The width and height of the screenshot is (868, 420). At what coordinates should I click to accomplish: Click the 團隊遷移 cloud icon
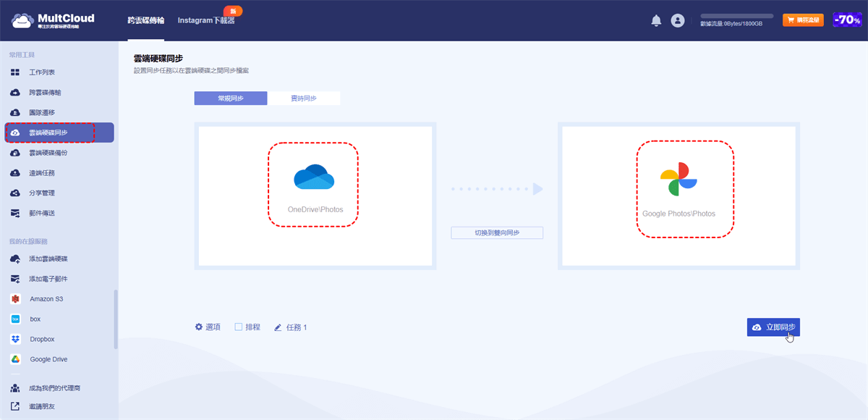(14, 113)
